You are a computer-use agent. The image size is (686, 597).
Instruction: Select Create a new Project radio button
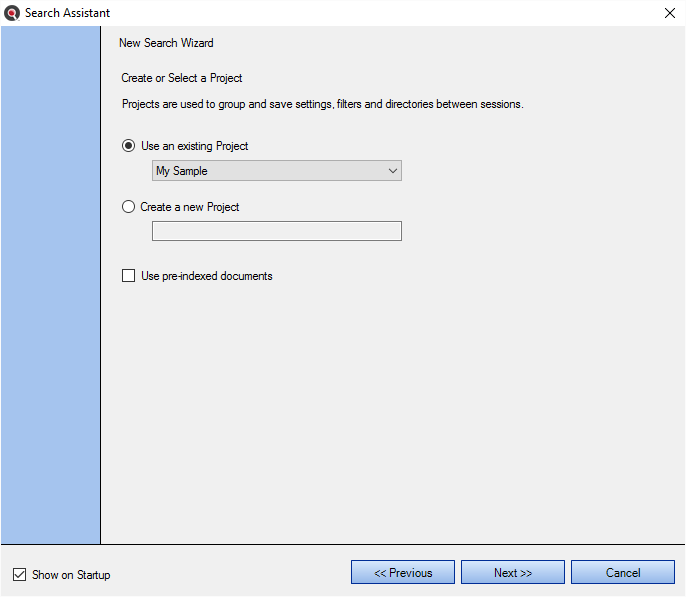[128, 206]
